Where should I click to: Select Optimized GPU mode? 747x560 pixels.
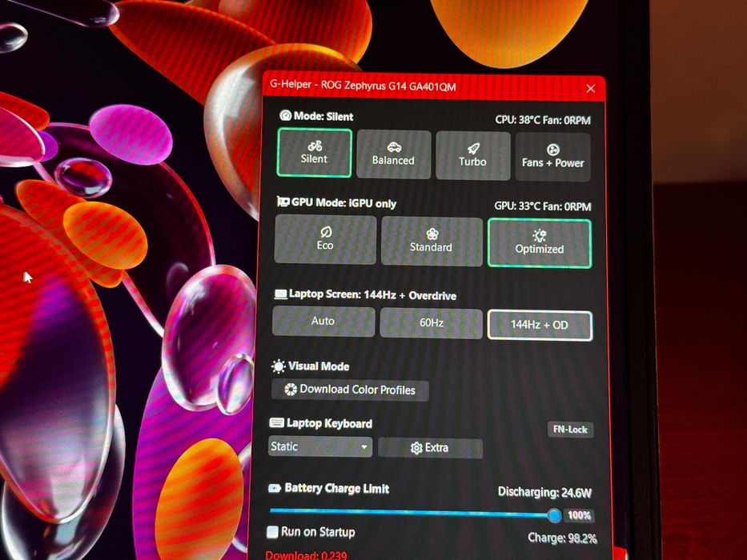coord(540,243)
